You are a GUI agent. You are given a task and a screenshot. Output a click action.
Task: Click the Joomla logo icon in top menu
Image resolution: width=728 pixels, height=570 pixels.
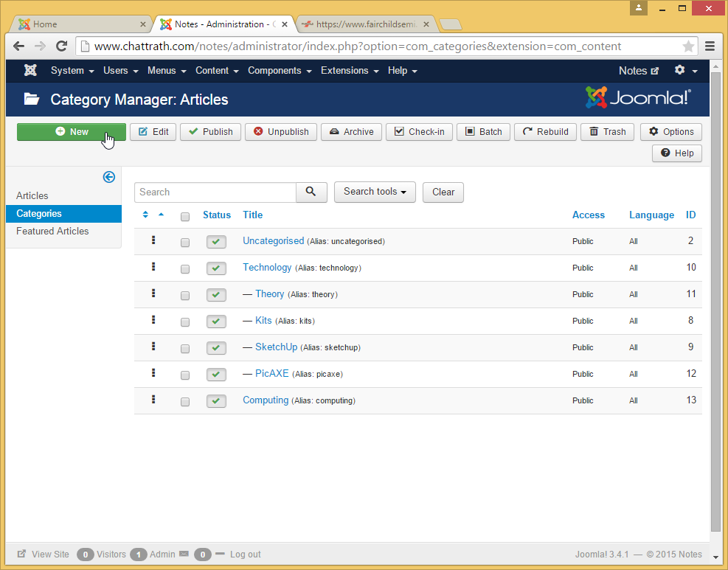(30, 71)
